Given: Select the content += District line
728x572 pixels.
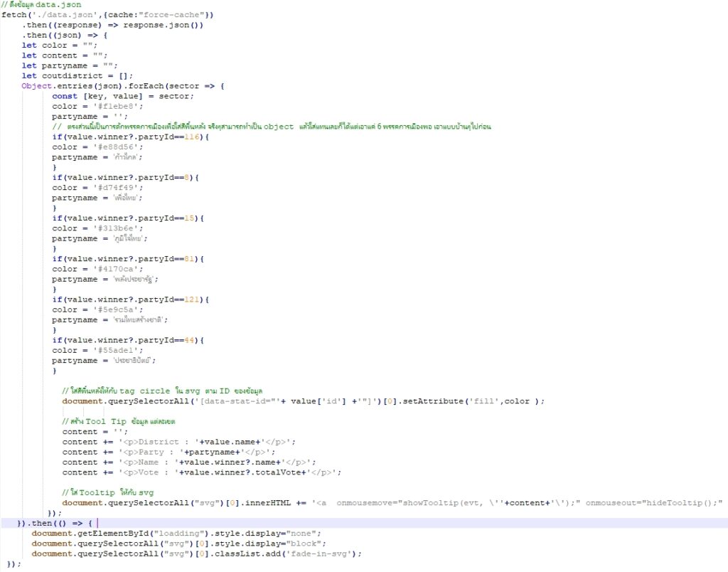Looking at the screenshot, I should 178,442.
